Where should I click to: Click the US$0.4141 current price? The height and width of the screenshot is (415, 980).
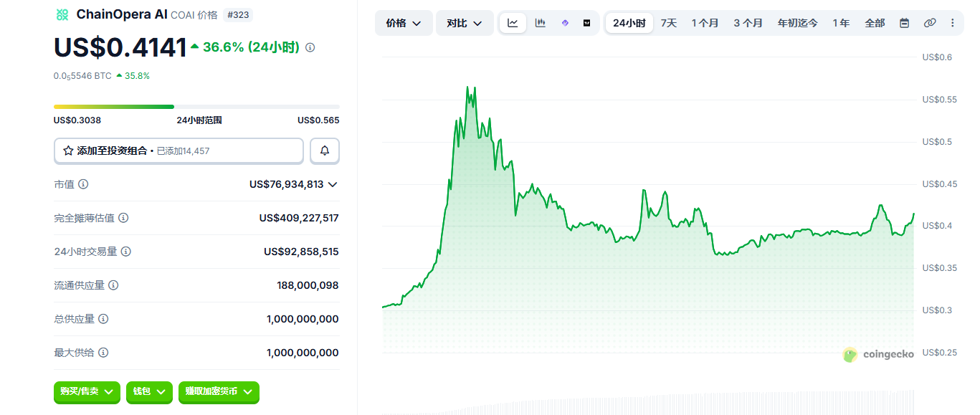click(120, 47)
